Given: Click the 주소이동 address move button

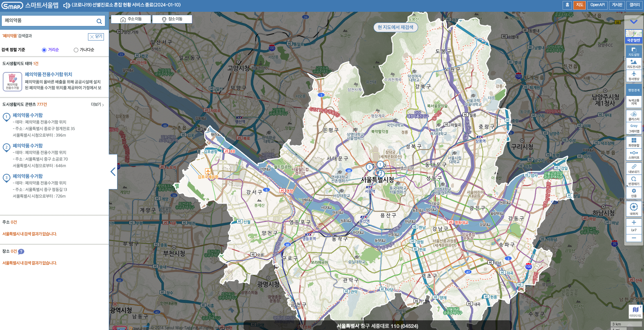Looking at the screenshot, I should point(131,19).
